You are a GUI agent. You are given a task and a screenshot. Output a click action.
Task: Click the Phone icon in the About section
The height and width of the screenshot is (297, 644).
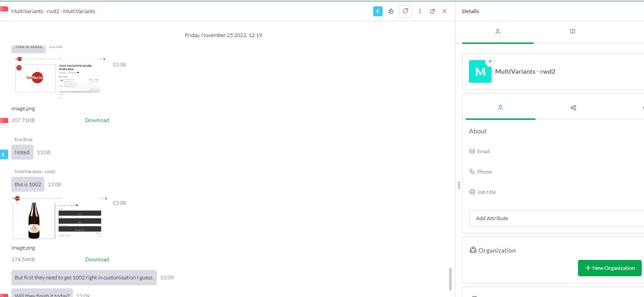click(x=472, y=171)
